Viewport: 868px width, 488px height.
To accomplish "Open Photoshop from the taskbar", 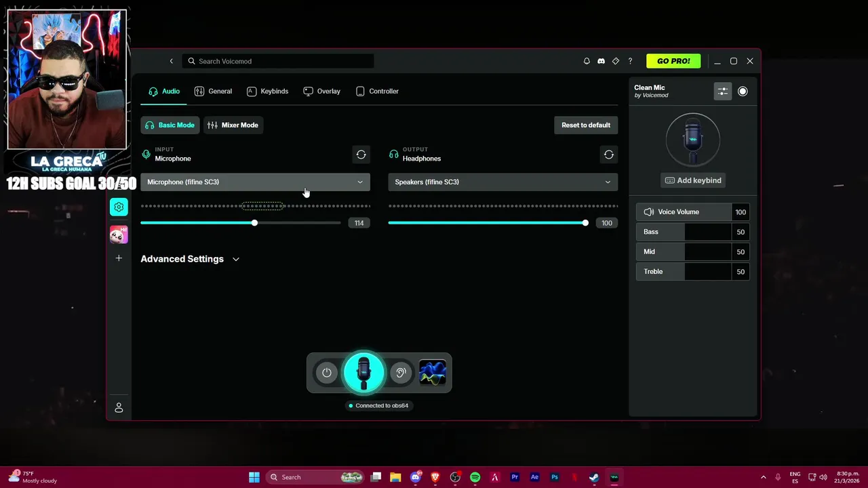I will point(555,477).
